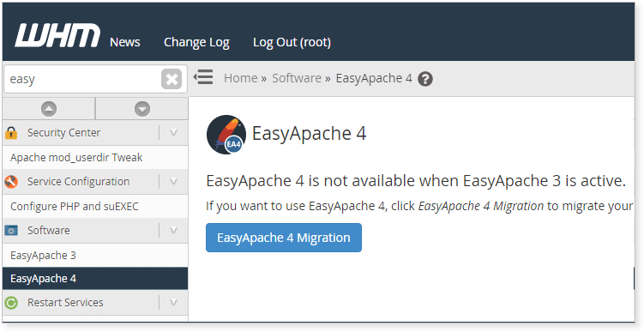This screenshot has height=332, width=644.
Task: Click the collapse-all up arrow in the sidebar
Action: (49, 109)
